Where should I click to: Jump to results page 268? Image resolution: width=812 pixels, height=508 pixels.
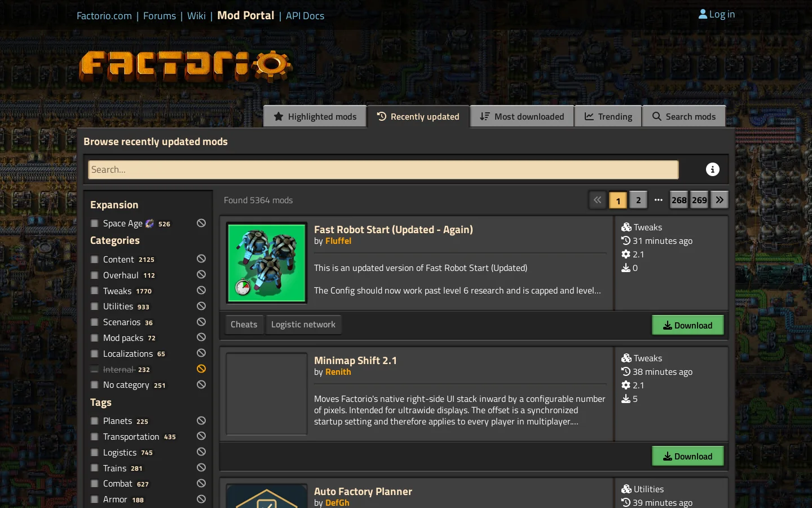(x=679, y=200)
